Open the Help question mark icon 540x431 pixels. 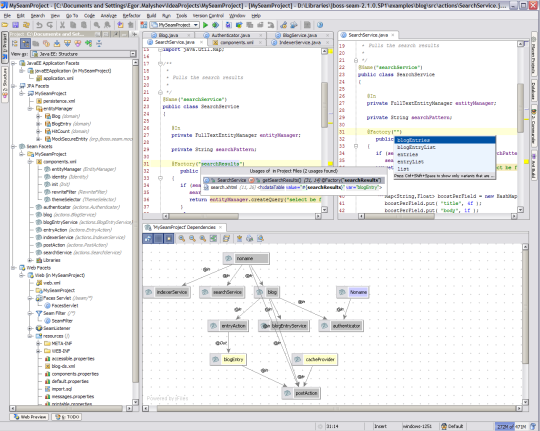click(320, 25)
